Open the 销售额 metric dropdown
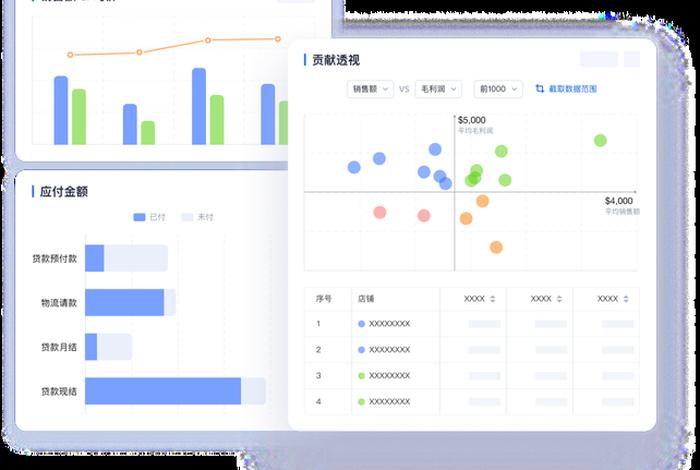 click(370, 89)
